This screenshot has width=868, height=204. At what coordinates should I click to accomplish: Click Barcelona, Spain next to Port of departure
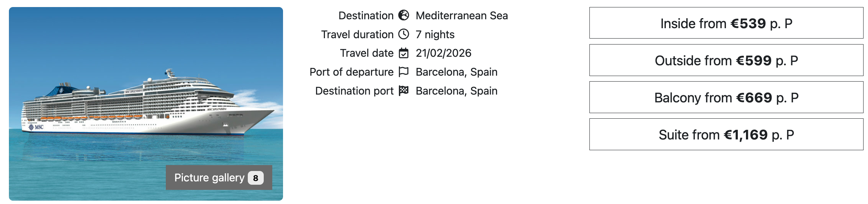[456, 72]
